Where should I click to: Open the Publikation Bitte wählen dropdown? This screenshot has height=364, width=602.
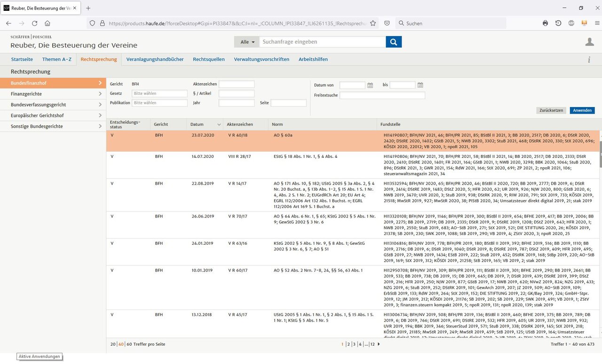(x=160, y=103)
